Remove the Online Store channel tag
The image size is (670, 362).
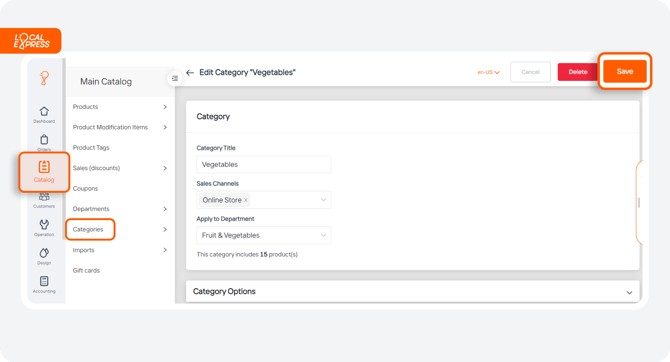pyautogui.click(x=246, y=200)
